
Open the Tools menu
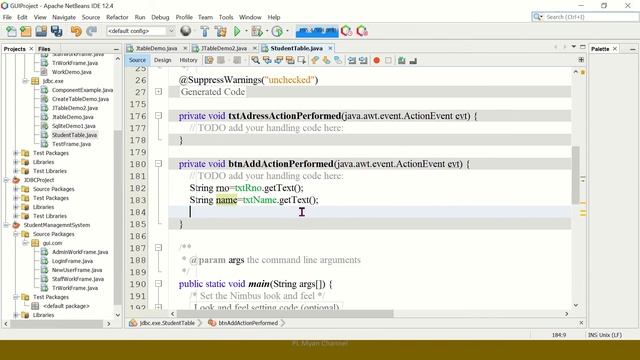pos(226,17)
